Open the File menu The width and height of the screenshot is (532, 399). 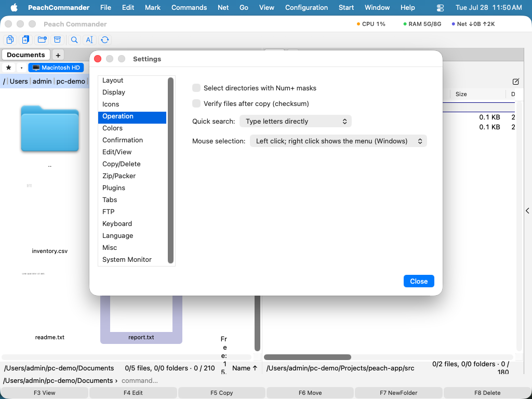[x=105, y=7]
